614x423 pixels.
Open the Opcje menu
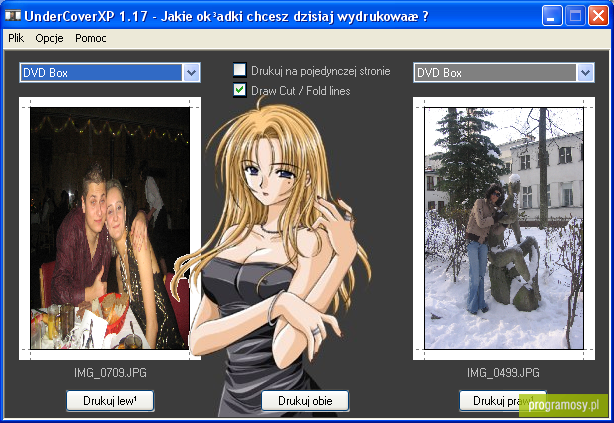pyautogui.click(x=49, y=38)
